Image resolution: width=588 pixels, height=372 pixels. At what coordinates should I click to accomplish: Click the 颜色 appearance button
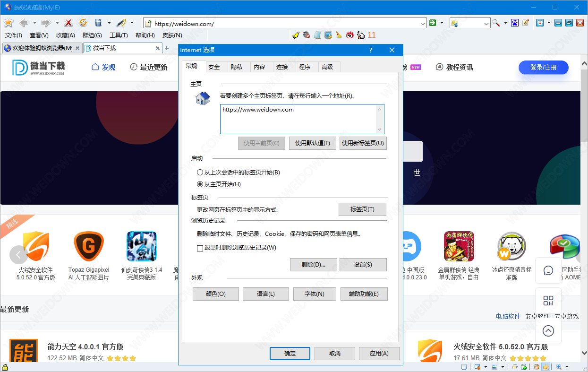216,294
